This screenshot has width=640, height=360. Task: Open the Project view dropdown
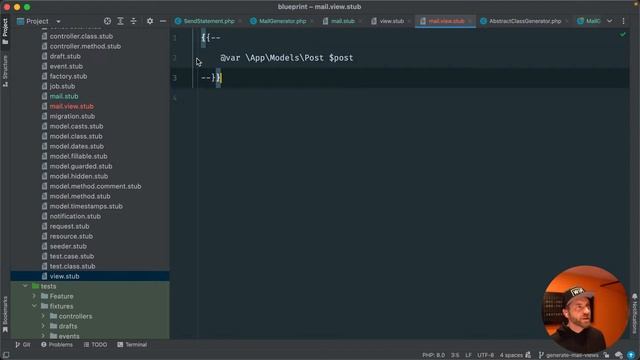[58, 21]
